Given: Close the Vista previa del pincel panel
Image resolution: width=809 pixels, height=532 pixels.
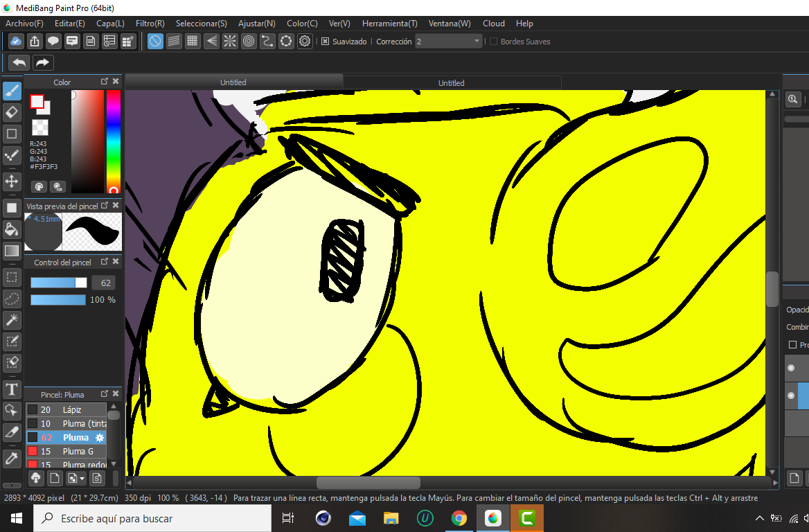Looking at the screenshot, I should [x=116, y=205].
